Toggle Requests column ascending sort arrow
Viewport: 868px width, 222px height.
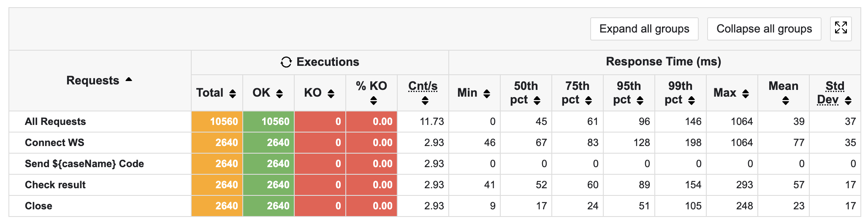click(x=129, y=79)
